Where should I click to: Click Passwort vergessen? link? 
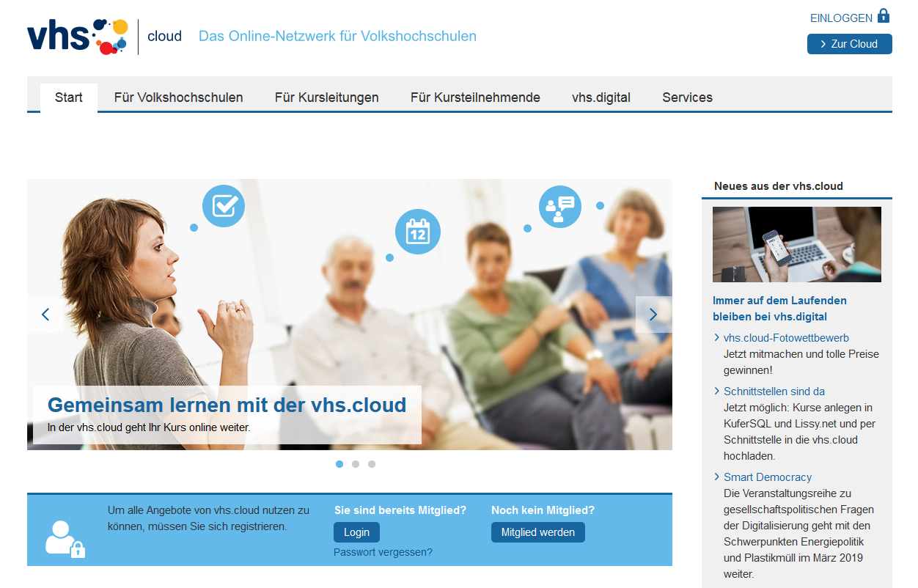click(x=383, y=552)
